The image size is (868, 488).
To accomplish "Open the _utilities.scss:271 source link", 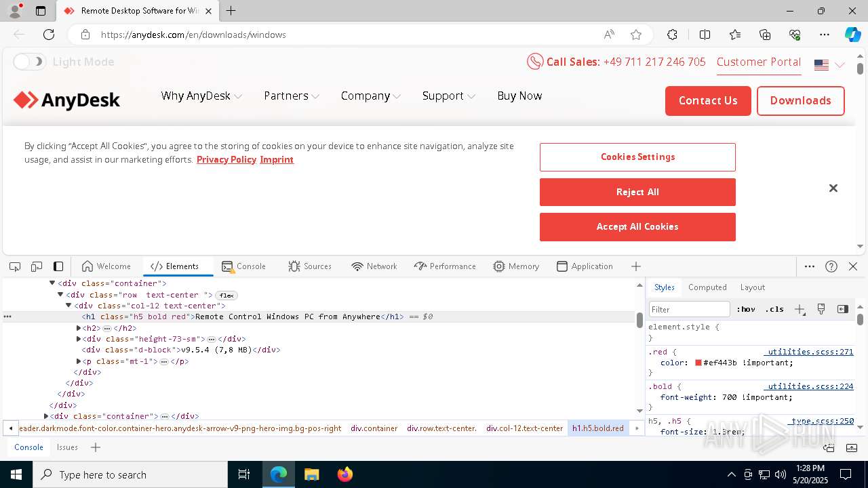I will click(808, 352).
